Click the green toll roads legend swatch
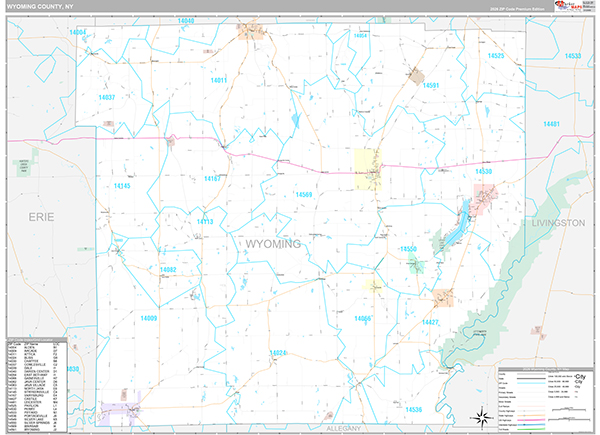Screen dimensions: 600x435 click(x=531, y=429)
